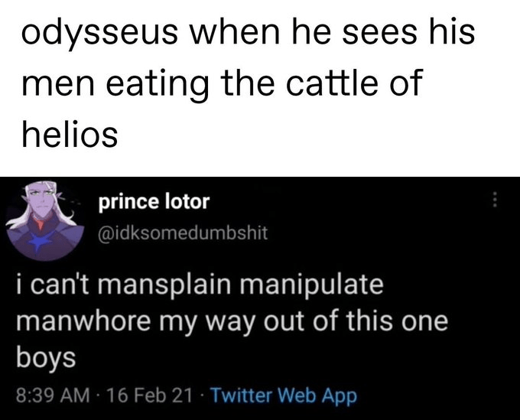520x420 pixels.
Task: Click the word "helios" in the caption
Action: pos(69,135)
